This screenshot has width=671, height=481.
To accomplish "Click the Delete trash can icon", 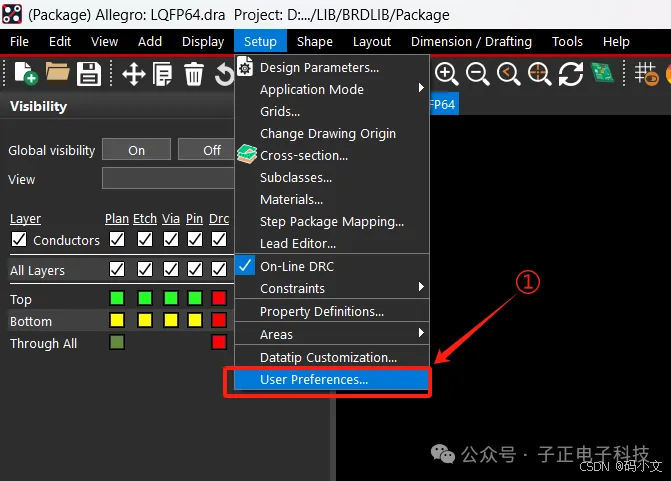I will tap(194, 74).
